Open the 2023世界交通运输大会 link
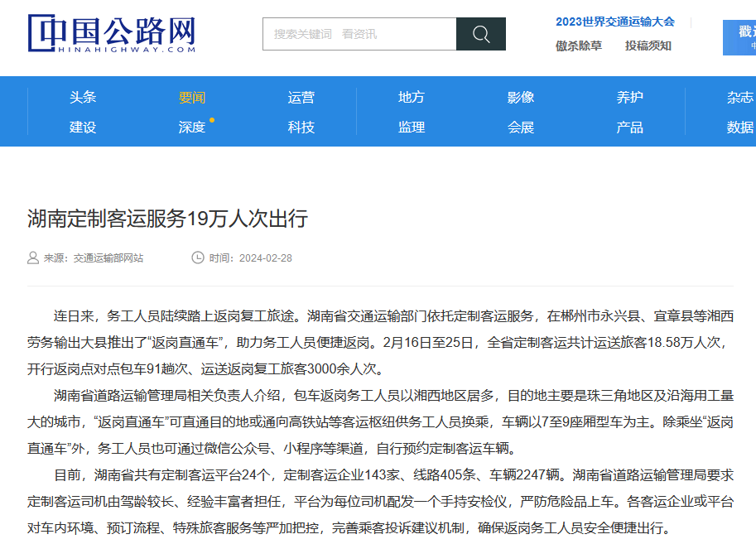Image resolution: width=756 pixels, height=544 pixels. (x=614, y=22)
